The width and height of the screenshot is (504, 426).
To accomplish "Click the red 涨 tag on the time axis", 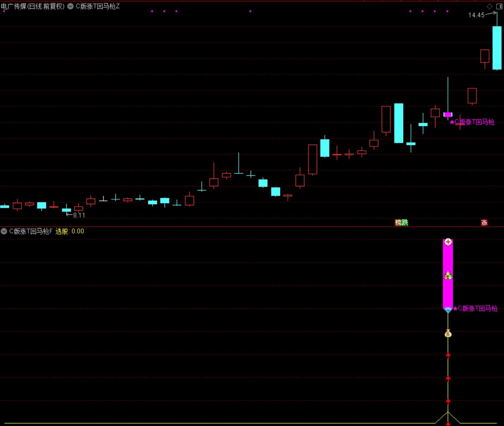I will (484, 223).
